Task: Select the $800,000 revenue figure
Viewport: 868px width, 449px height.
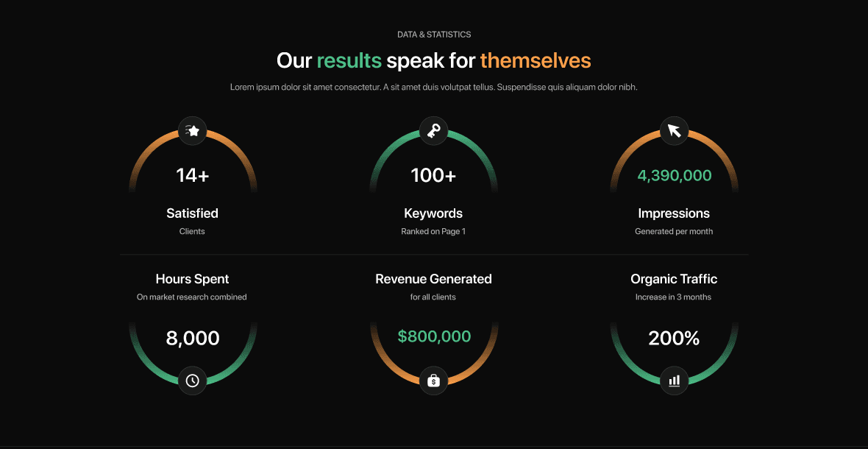Action: pyautogui.click(x=434, y=336)
